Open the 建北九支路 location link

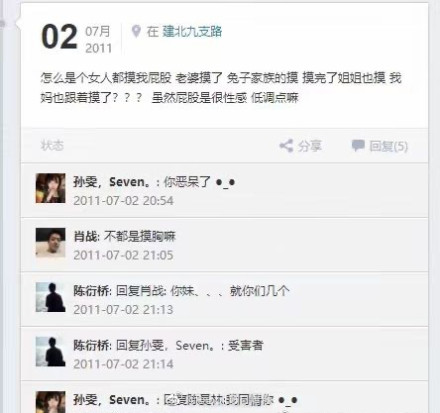tap(192, 31)
